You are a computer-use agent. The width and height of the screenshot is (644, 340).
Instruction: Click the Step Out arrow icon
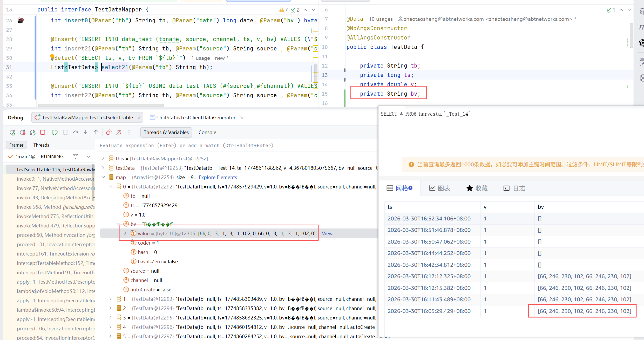[96, 133]
